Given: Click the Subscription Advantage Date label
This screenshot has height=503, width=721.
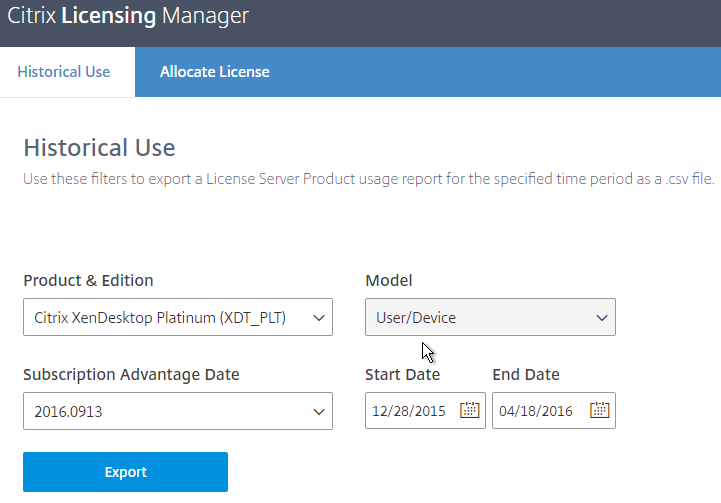Looking at the screenshot, I should pos(131,375).
